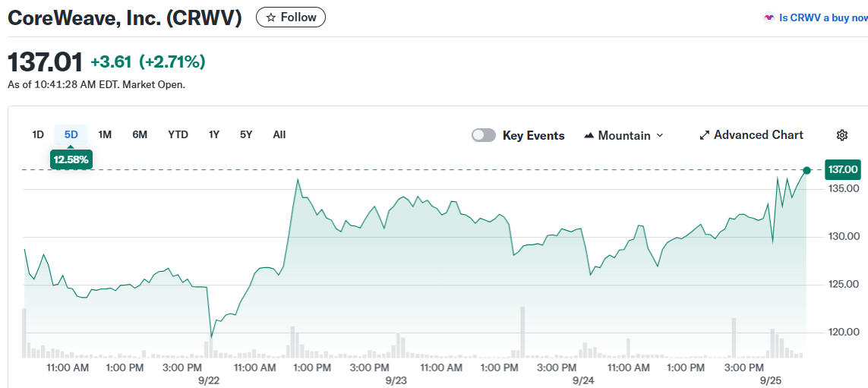Click the Follow star button
Image resolution: width=868 pixels, height=388 pixels.
[x=291, y=17]
